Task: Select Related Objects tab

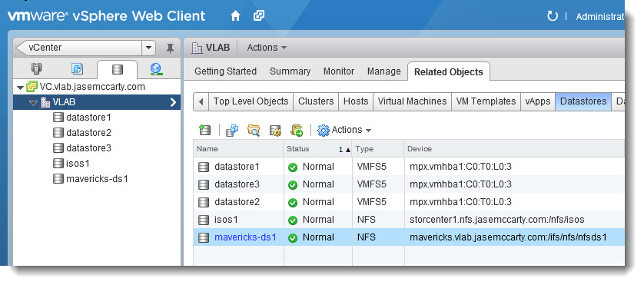Action: click(449, 72)
